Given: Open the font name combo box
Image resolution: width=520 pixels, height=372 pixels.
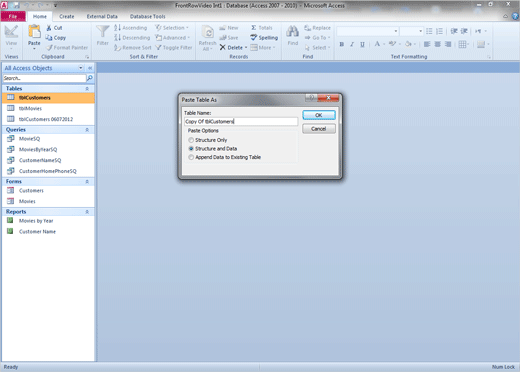Looking at the screenshot, I should coord(368,31).
